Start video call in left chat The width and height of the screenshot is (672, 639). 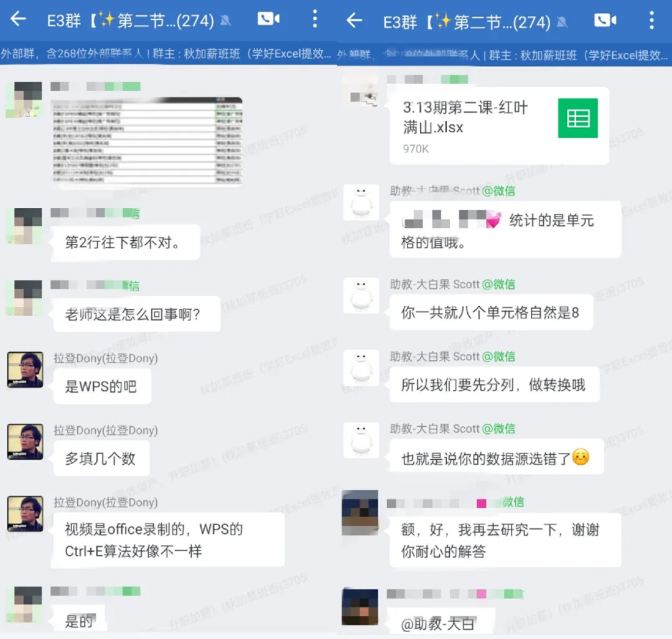[268, 19]
